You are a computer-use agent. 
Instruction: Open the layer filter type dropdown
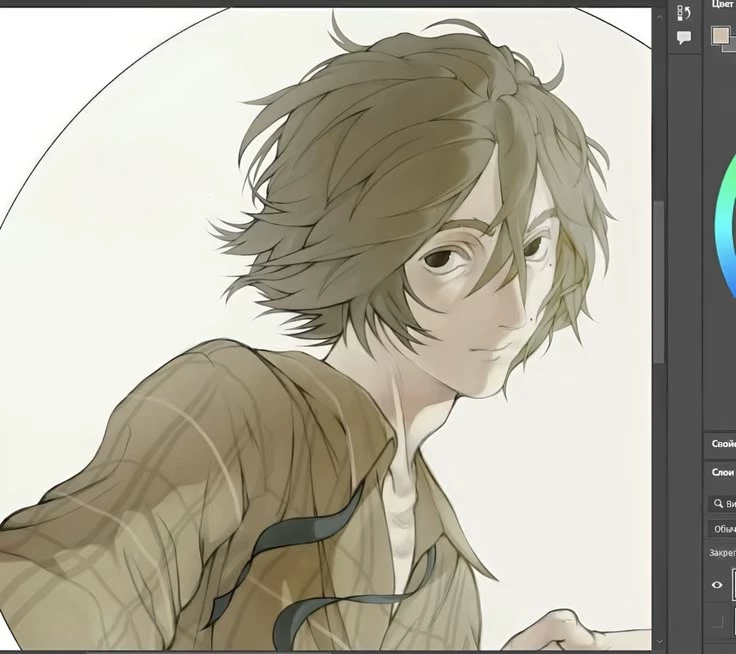723,504
